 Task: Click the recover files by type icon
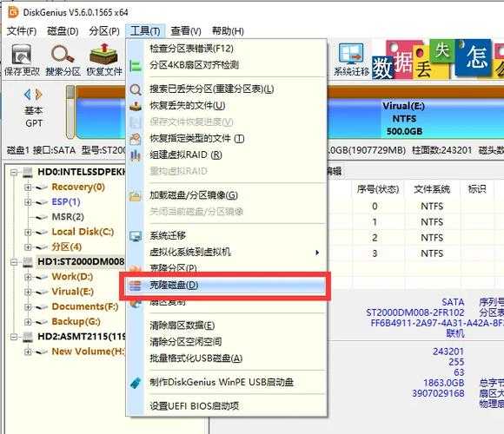[x=136, y=139]
